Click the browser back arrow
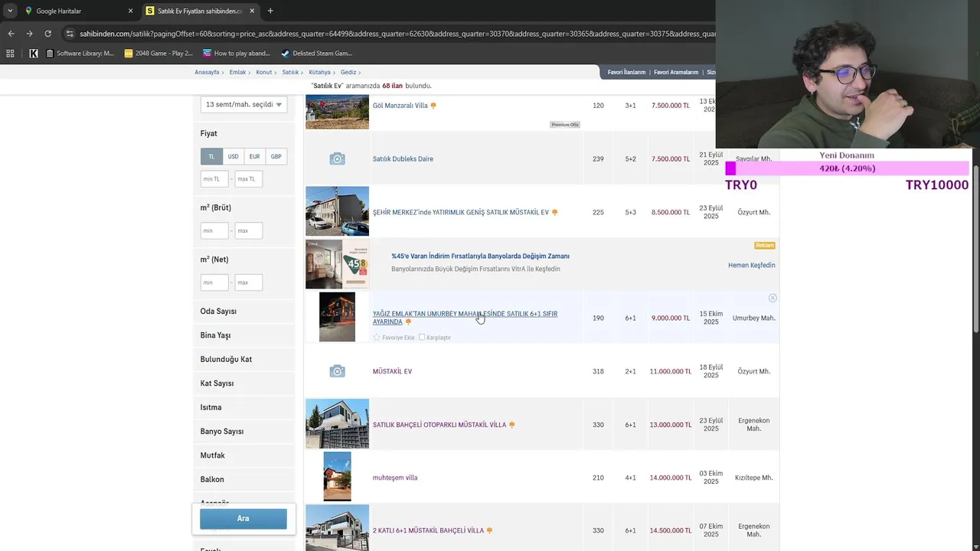 click(x=11, y=34)
